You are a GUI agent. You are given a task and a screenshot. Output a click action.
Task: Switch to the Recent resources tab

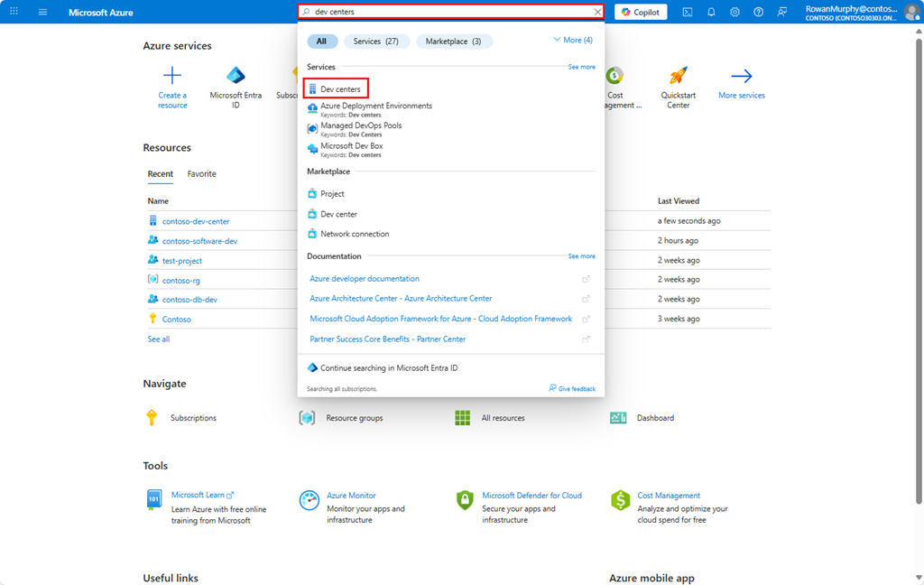(x=161, y=174)
